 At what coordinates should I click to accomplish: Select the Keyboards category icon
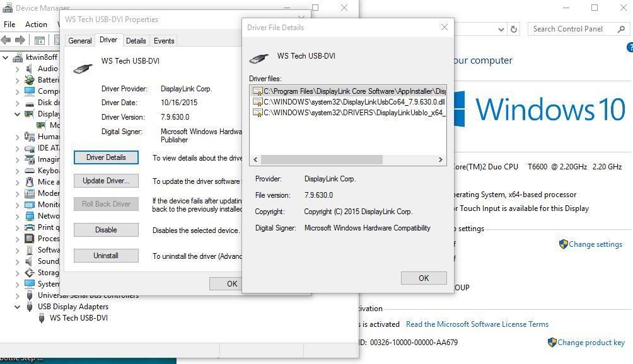[30, 171]
